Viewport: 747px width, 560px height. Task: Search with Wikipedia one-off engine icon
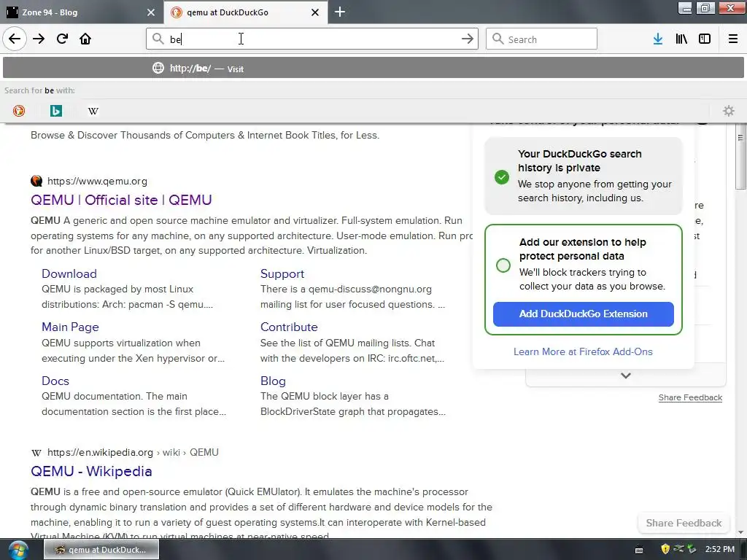click(93, 111)
